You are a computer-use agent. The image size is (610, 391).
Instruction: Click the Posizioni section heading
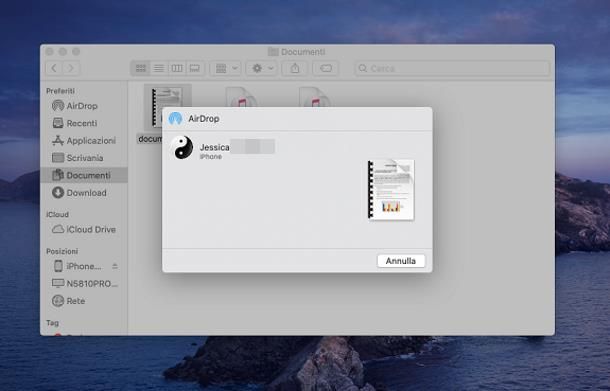click(x=62, y=251)
